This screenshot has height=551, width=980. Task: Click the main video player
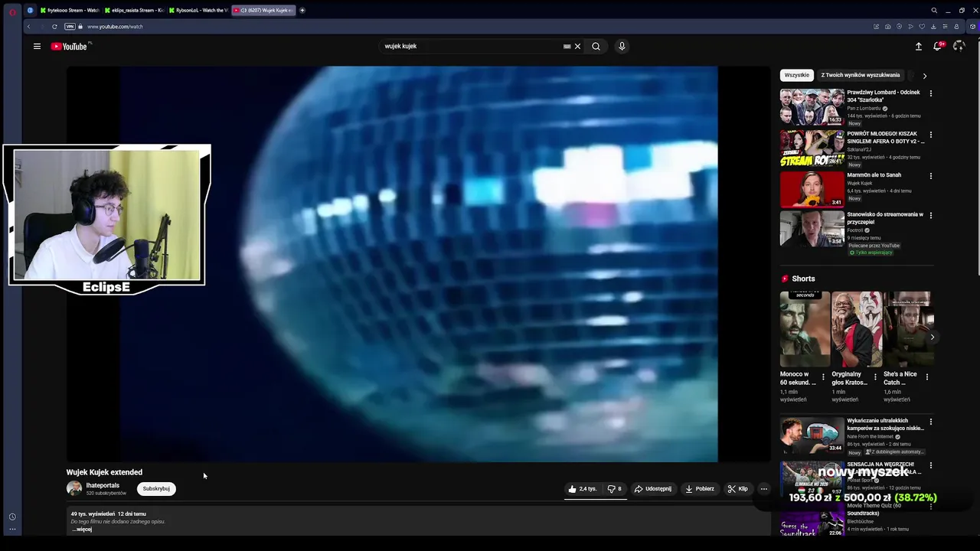418,264
